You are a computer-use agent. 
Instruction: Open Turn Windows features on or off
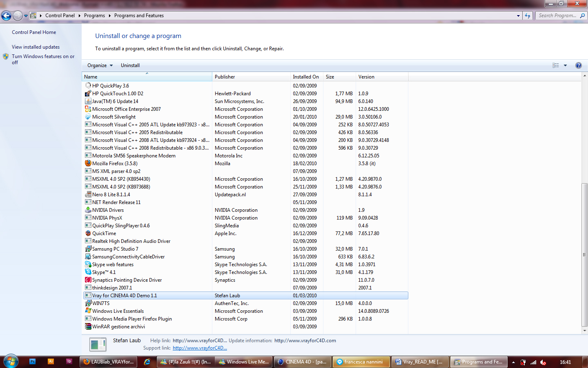click(x=43, y=59)
